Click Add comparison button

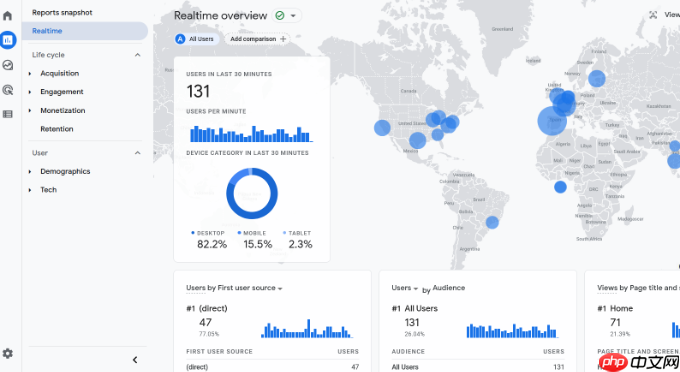258,39
